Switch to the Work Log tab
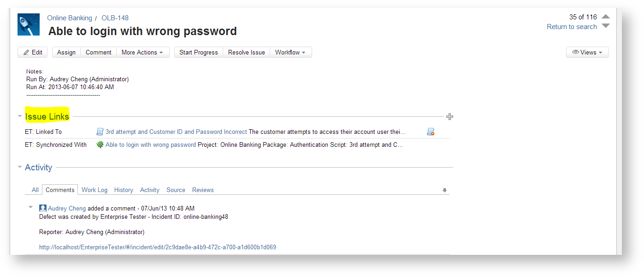 coord(95,190)
